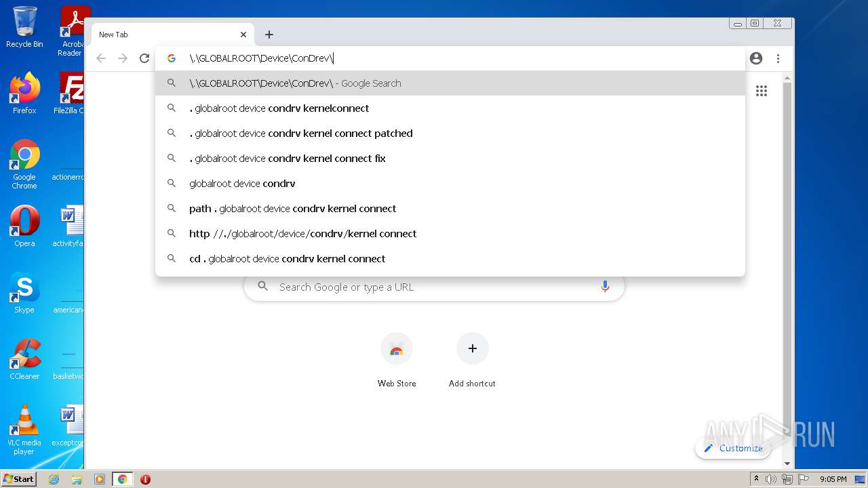Click in the address bar text
868x488 pixels.
261,58
